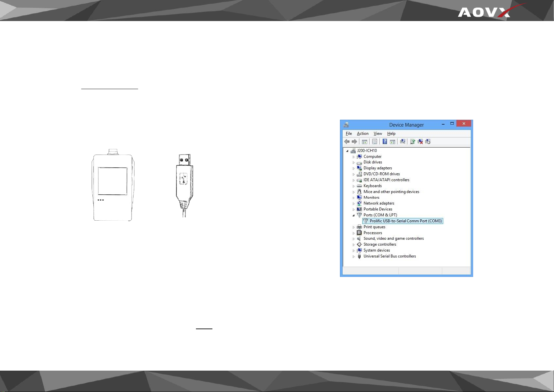Select the Portable Devices label
554x392 pixels.
tap(378, 209)
